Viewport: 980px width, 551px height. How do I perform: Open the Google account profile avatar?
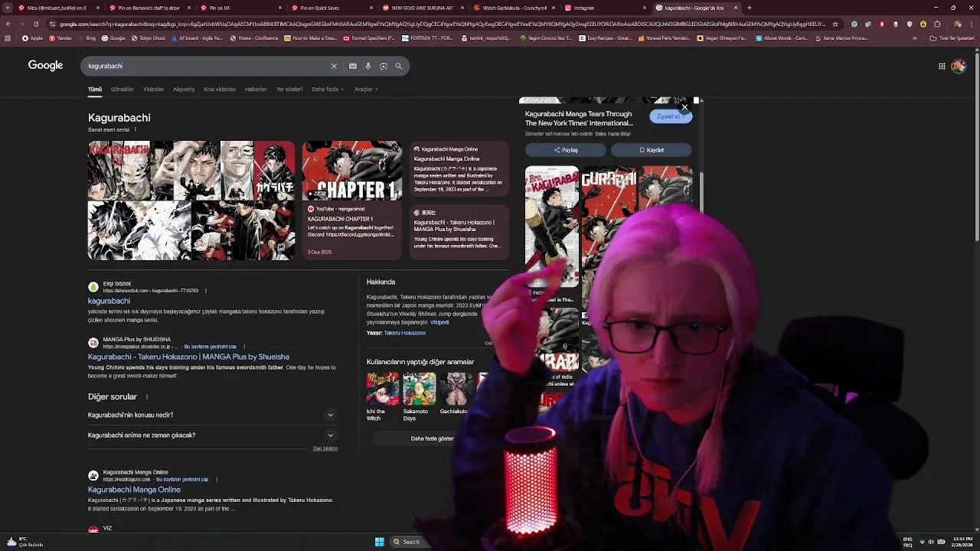point(959,67)
